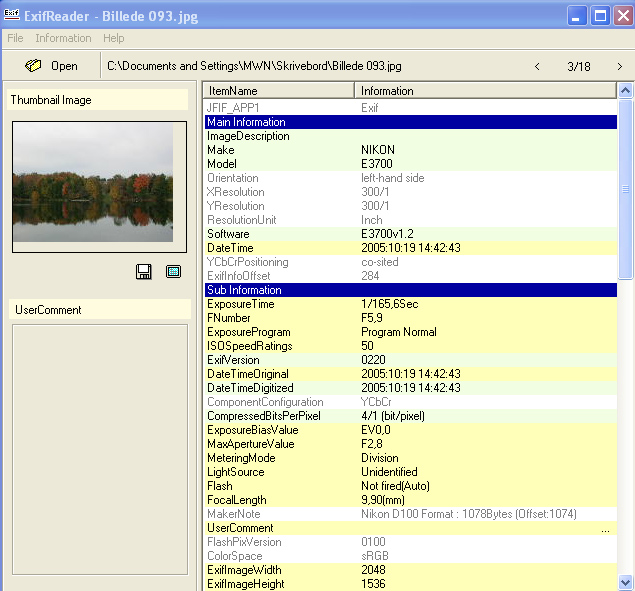Go to previous image with left arrow

pyautogui.click(x=537, y=66)
